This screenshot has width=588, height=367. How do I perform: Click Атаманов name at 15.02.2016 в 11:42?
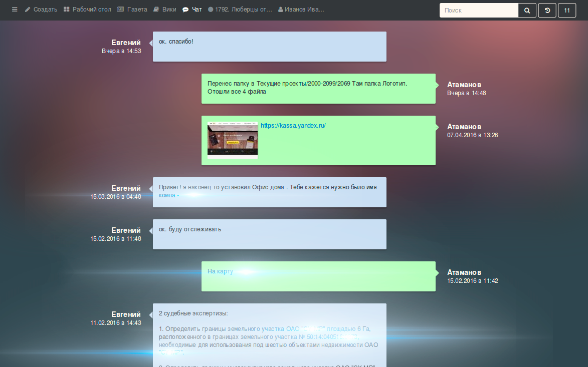coord(464,272)
